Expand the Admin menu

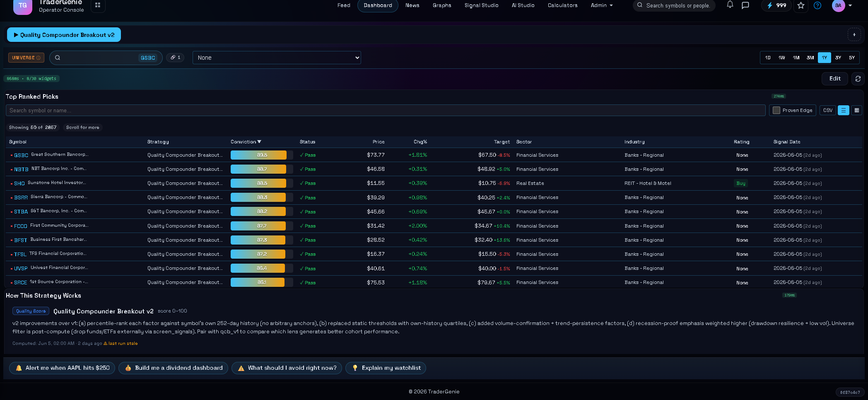coord(601,5)
